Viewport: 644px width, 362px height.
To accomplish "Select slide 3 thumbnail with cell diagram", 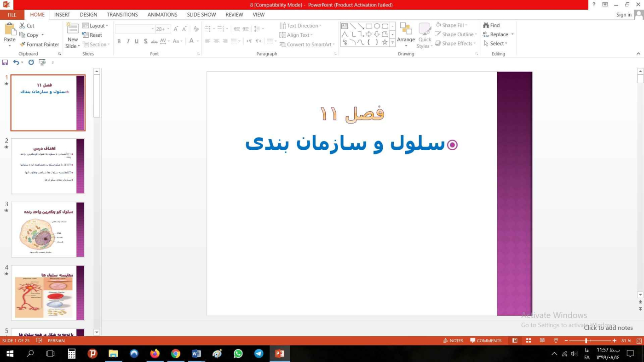I will [48, 229].
